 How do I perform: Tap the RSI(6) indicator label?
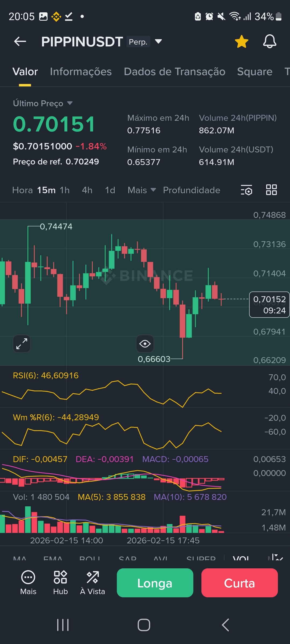tap(46, 375)
